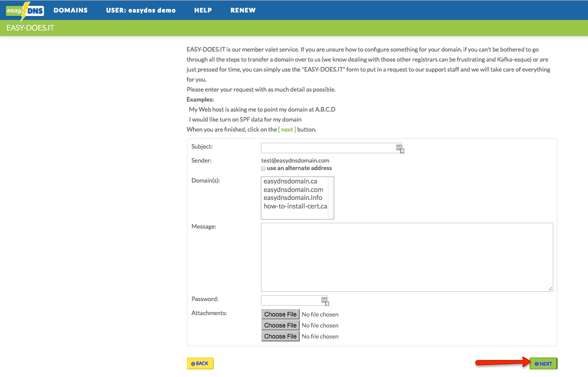The image size is (588, 377).
Task: Click into the Message text area
Action: pyautogui.click(x=407, y=257)
